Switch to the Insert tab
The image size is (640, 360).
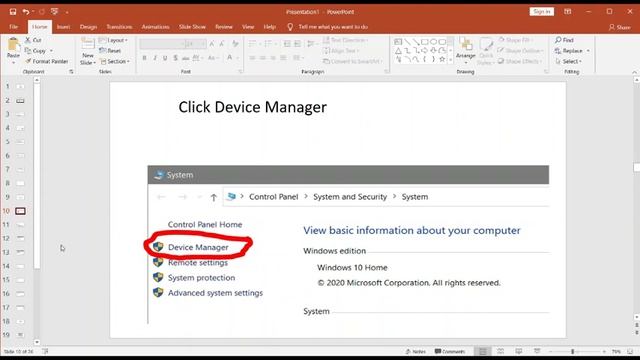point(63,27)
